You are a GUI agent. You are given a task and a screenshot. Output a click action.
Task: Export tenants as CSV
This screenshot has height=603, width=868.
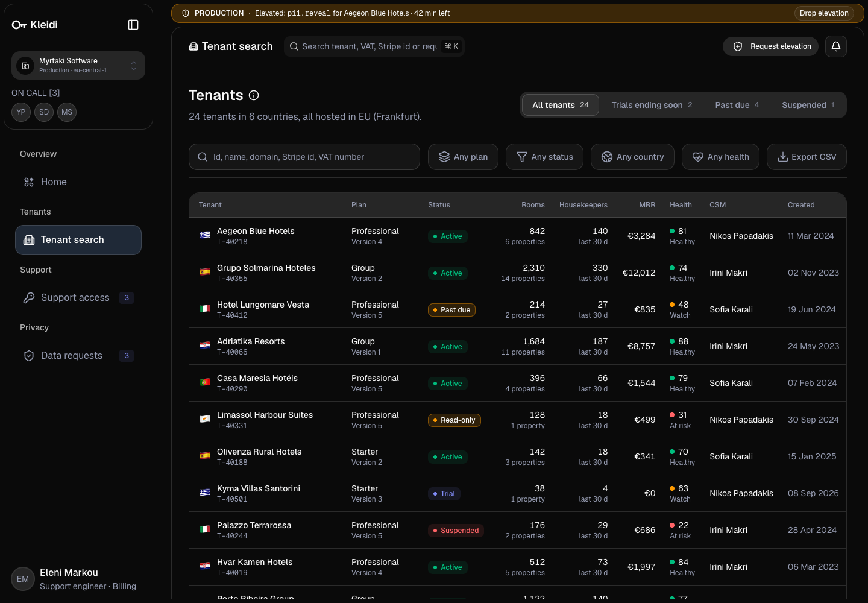click(807, 157)
